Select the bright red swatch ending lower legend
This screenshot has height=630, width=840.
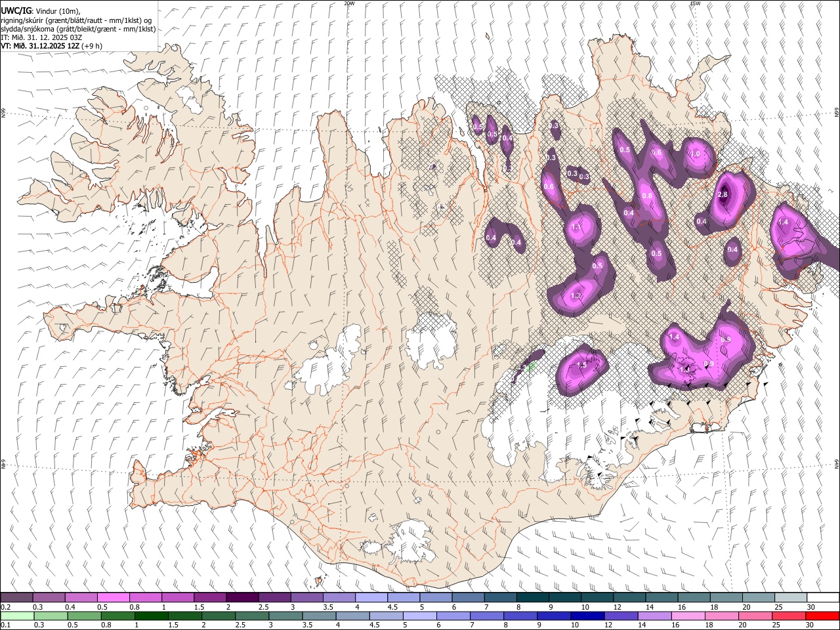tap(824, 616)
